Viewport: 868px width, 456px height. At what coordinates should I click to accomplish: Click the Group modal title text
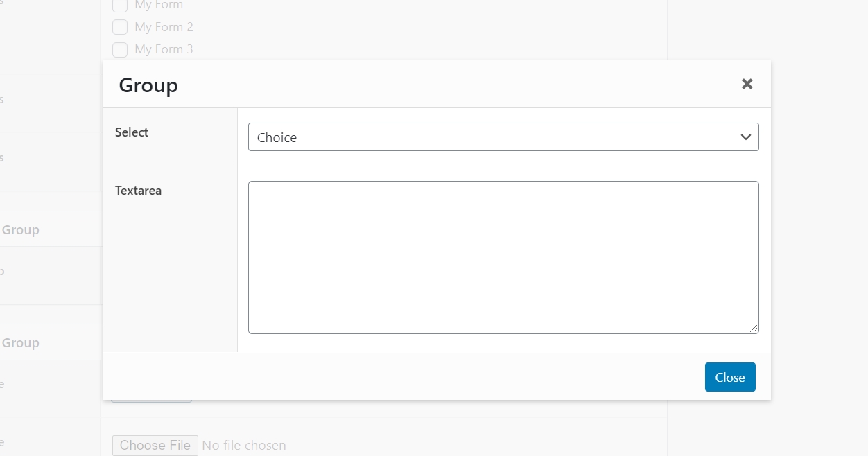point(148,85)
